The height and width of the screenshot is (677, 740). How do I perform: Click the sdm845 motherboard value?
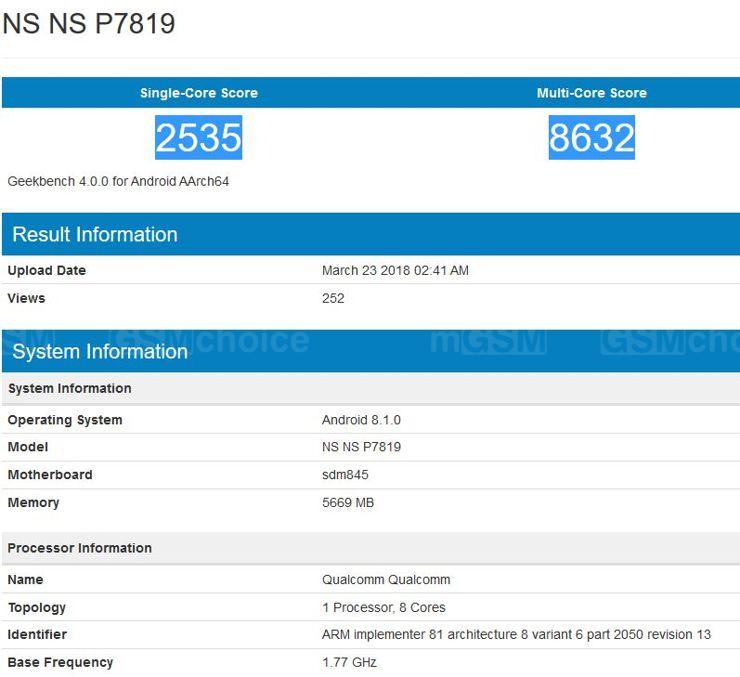pyautogui.click(x=345, y=475)
